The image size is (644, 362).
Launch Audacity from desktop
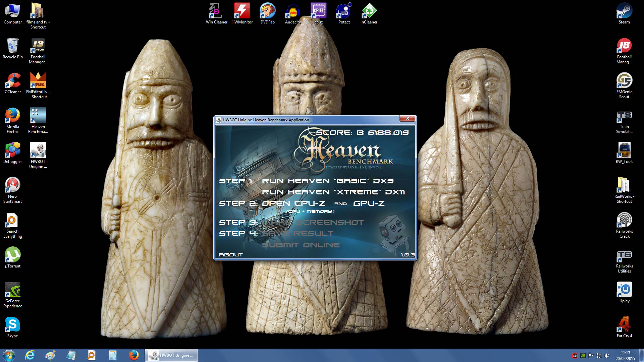[293, 13]
